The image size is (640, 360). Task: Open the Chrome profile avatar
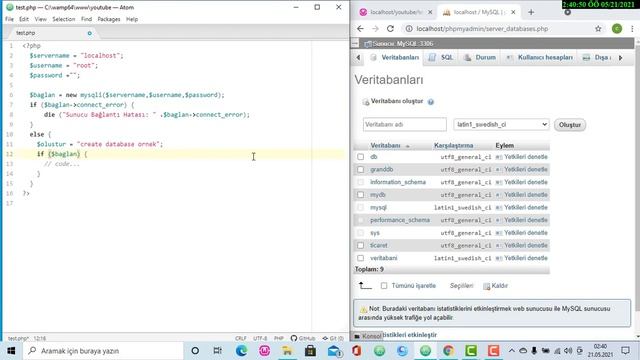tap(617, 29)
